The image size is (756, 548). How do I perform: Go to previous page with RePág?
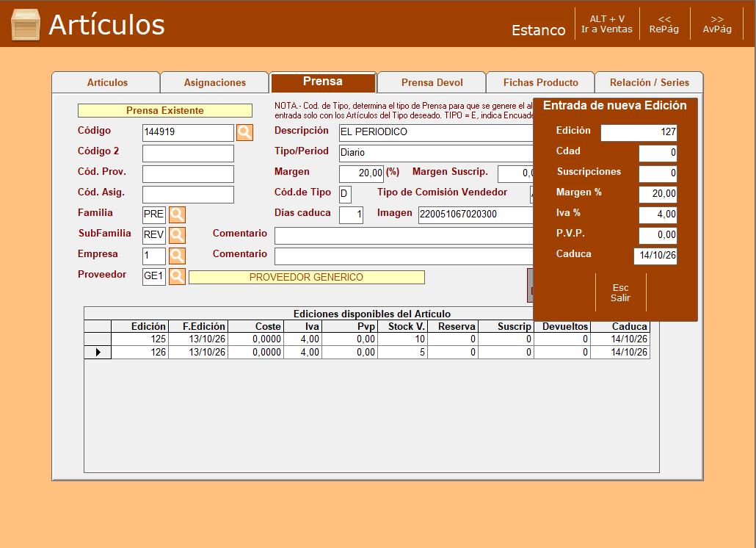[664, 24]
